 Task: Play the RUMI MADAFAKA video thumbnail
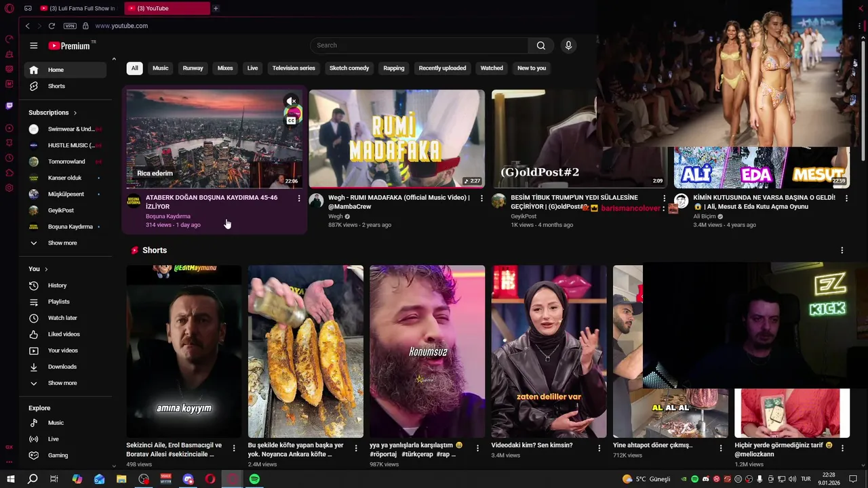[397, 138]
